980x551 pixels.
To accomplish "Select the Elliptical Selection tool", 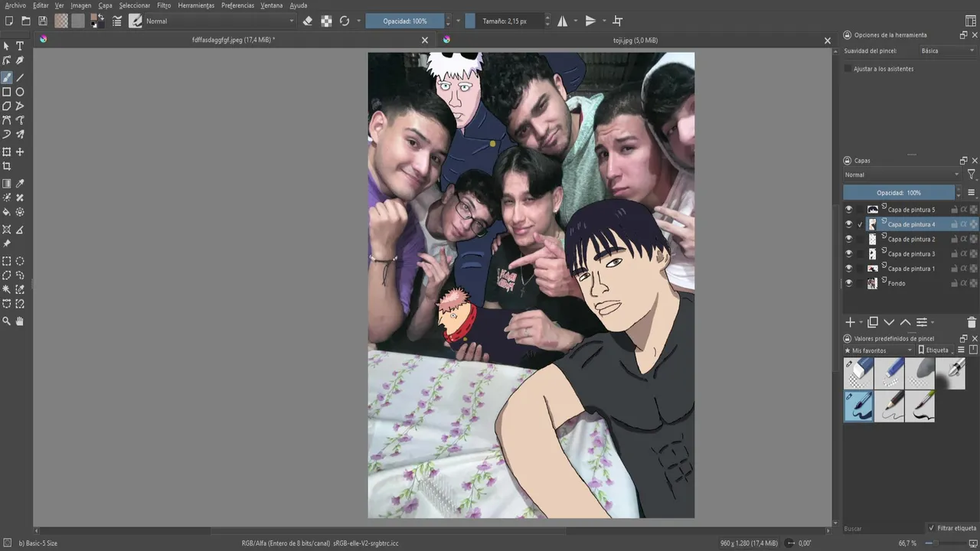I will click(x=20, y=261).
